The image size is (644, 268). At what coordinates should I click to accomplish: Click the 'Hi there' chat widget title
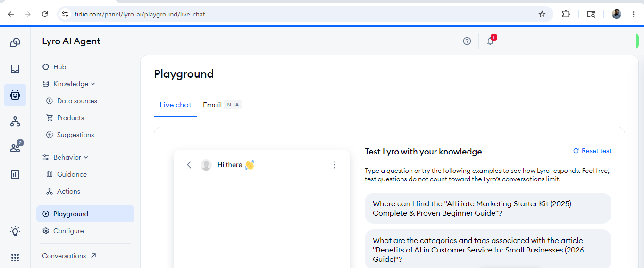(236, 165)
